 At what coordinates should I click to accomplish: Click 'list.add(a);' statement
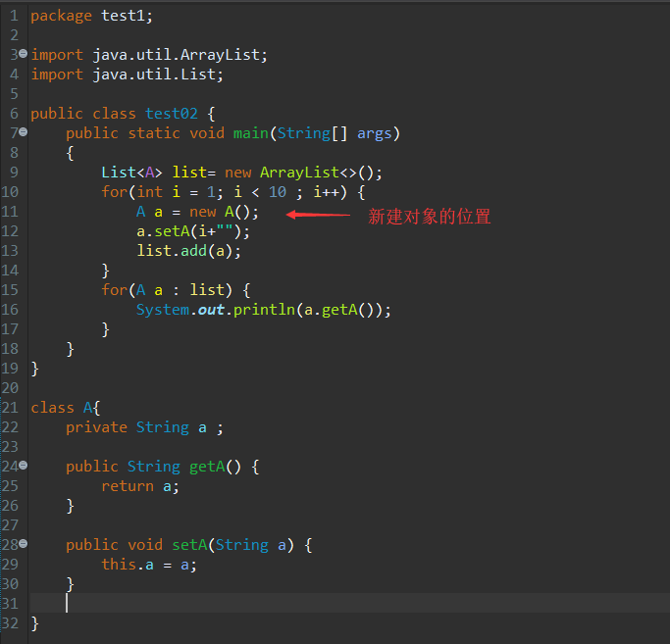pyautogui.click(x=188, y=251)
